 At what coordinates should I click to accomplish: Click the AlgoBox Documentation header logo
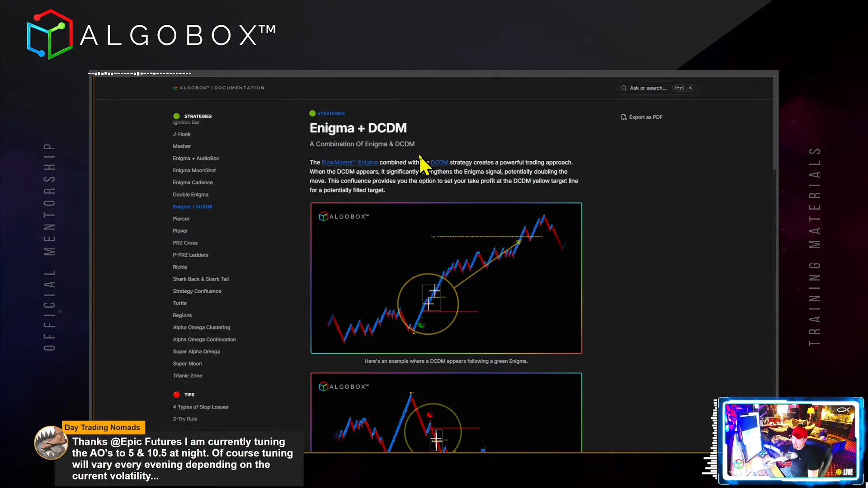point(219,88)
